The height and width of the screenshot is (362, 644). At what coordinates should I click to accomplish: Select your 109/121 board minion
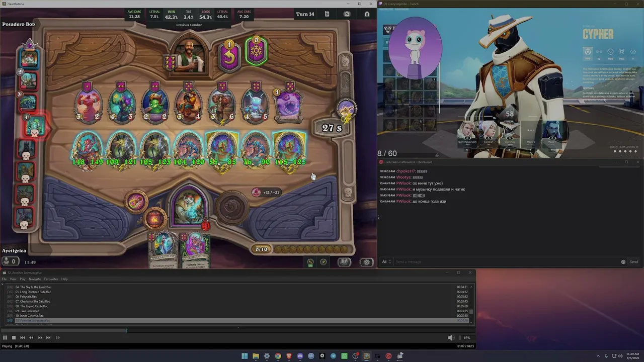121,150
